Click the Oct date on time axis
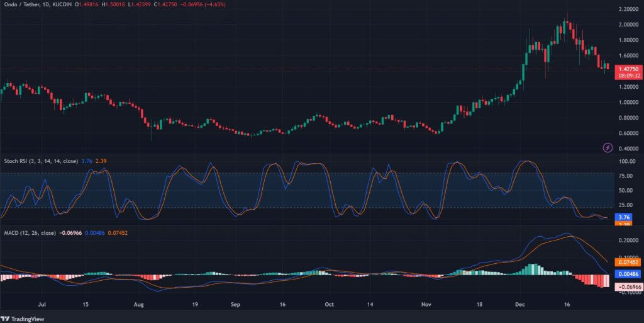 pyautogui.click(x=329, y=305)
